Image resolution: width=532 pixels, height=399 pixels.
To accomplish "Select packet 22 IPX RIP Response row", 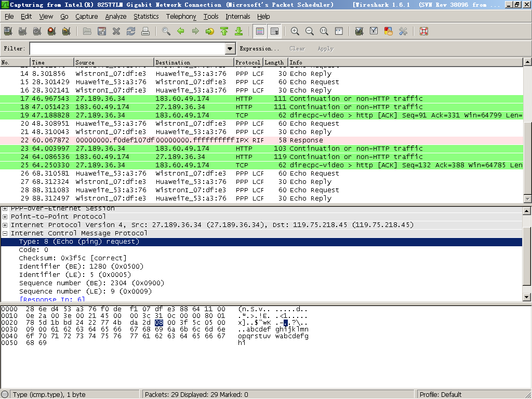I will coord(261,140).
